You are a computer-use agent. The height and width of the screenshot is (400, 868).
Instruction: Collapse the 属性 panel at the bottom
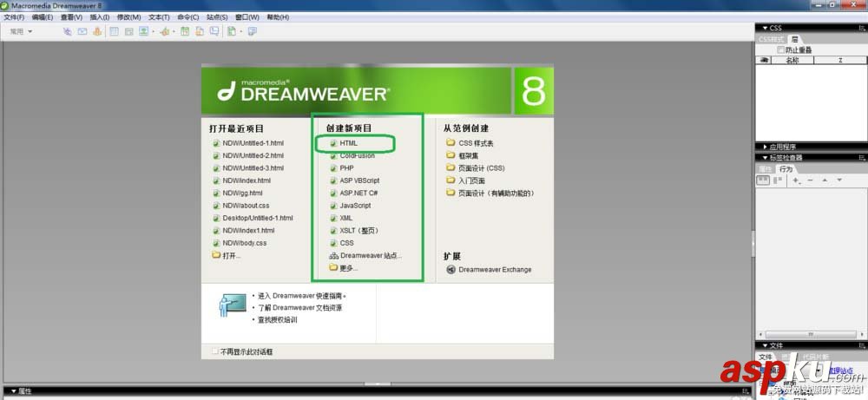coord(13,391)
